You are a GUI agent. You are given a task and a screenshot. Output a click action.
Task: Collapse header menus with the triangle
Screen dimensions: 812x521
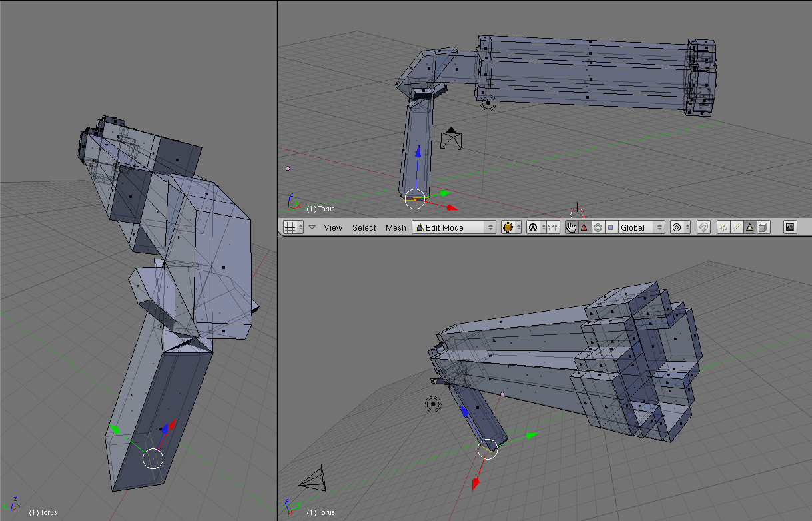click(x=312, y=227)
